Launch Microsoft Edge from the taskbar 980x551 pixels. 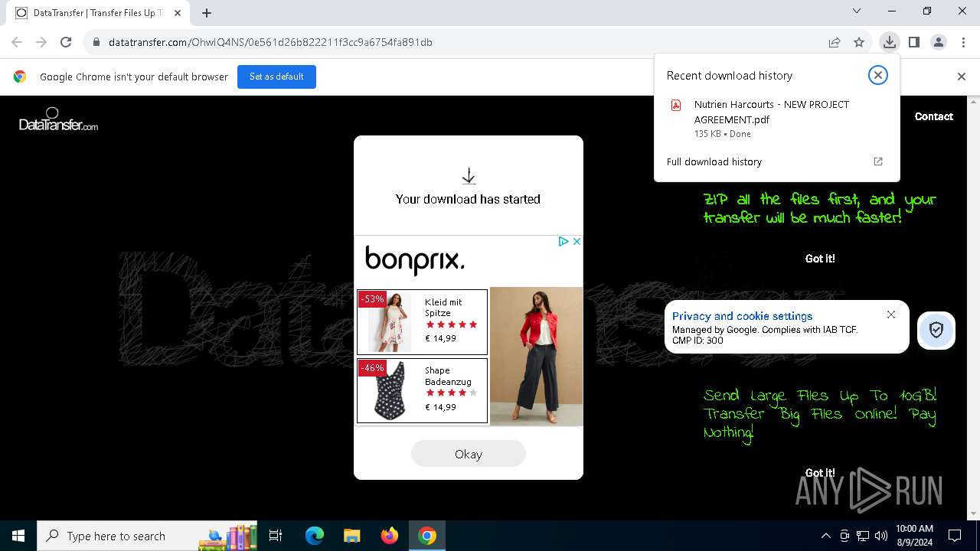click(315, 536)
